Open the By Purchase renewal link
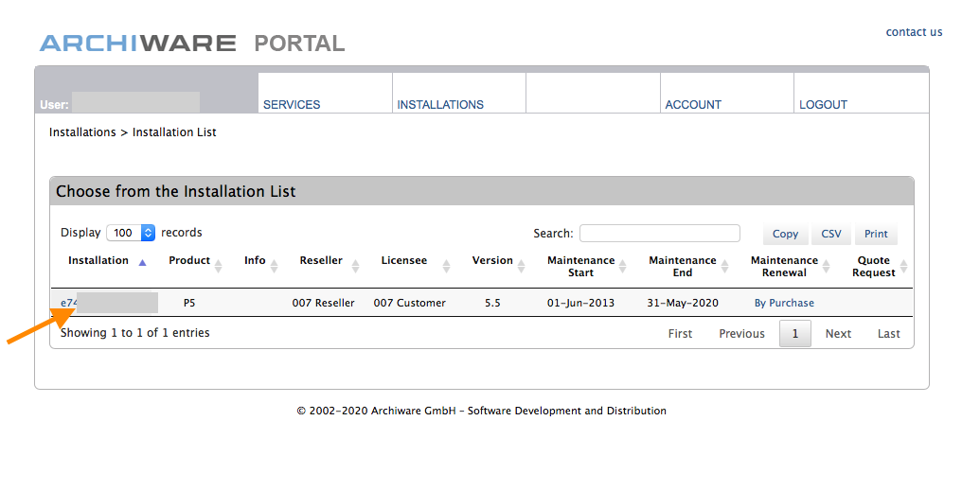This screenshot has height=491, width=980. 784,303
